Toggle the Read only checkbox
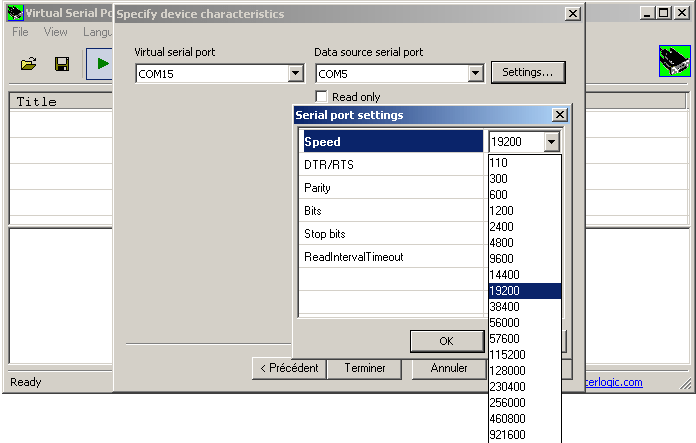This screenshot has width=696, height=443. click(x=321, y=96)
